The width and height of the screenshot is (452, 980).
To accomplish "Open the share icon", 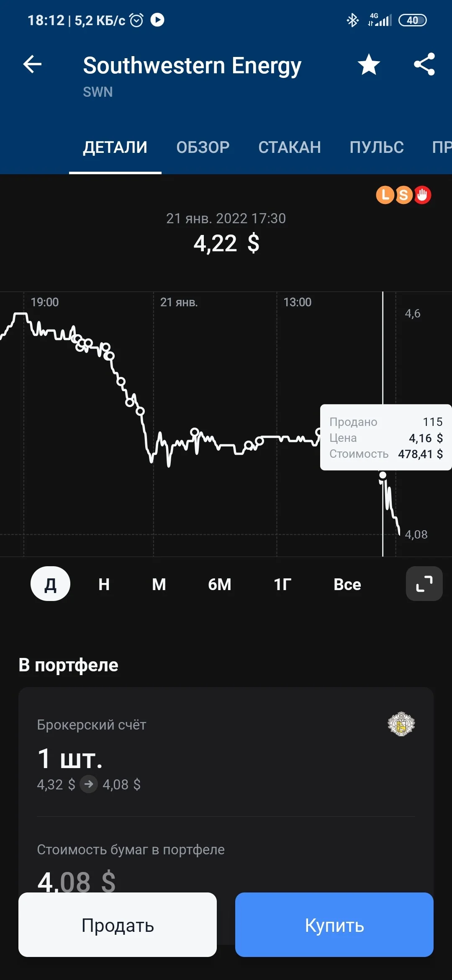I will 424,64.
